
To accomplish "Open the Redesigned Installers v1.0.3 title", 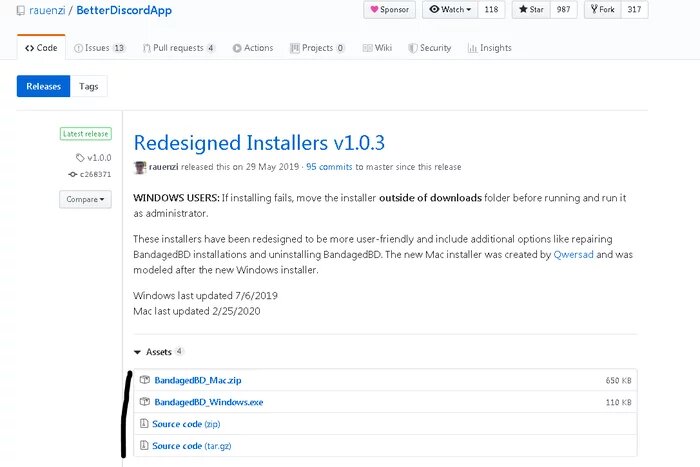I will 259,143.
